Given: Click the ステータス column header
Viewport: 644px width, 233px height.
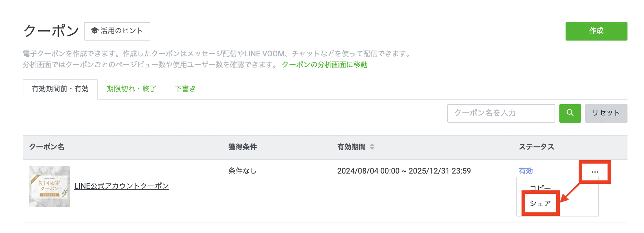Looking at the screenshot, I should [x=536, y=147].
